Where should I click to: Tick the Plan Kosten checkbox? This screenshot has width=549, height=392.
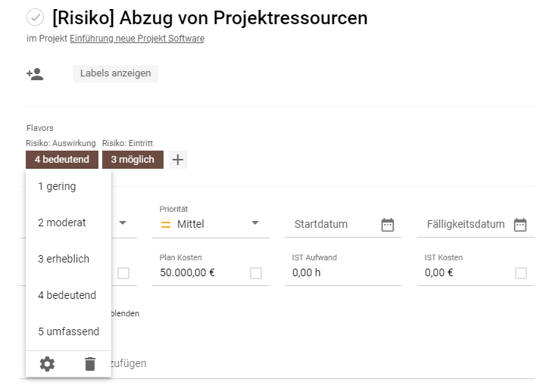tap(256, 273)
